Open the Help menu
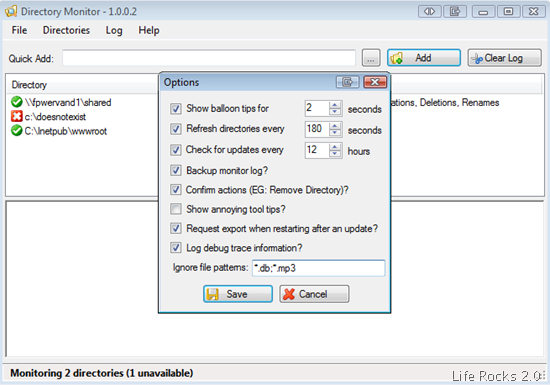Image resolution: width=550 pixels, height=385 pixels. click(149, 31)
